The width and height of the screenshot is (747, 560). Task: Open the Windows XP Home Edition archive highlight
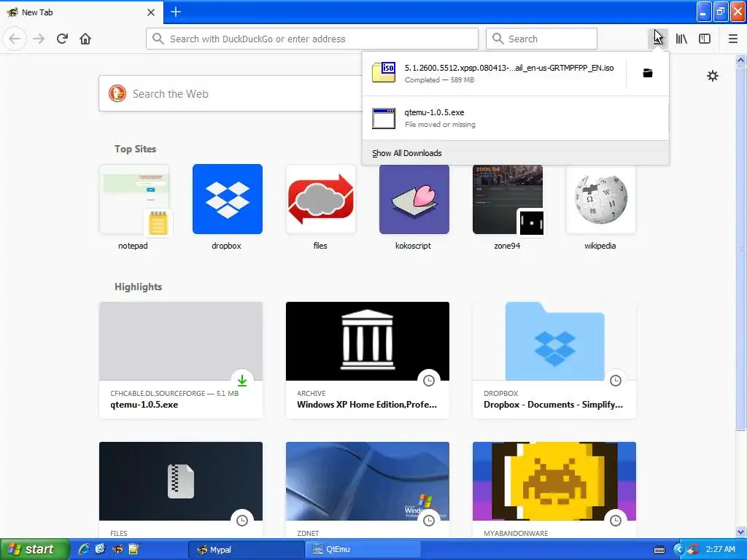pos(368,360)
